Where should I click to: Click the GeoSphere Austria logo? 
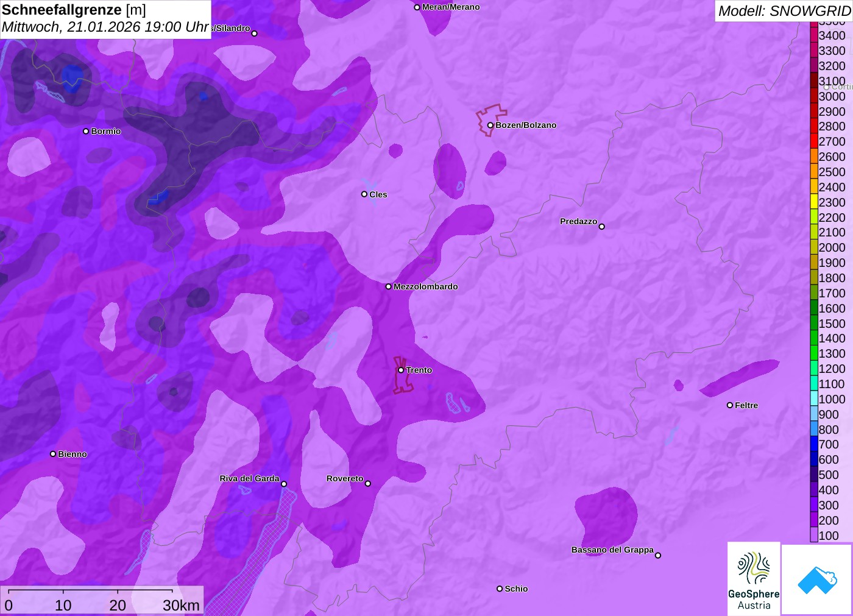coord(754,579)
